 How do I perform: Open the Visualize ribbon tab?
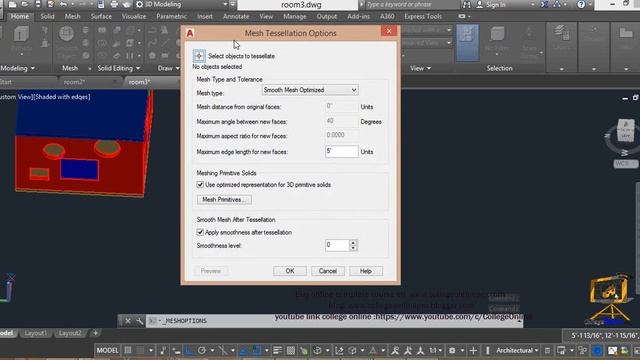[x=134, y=16]
